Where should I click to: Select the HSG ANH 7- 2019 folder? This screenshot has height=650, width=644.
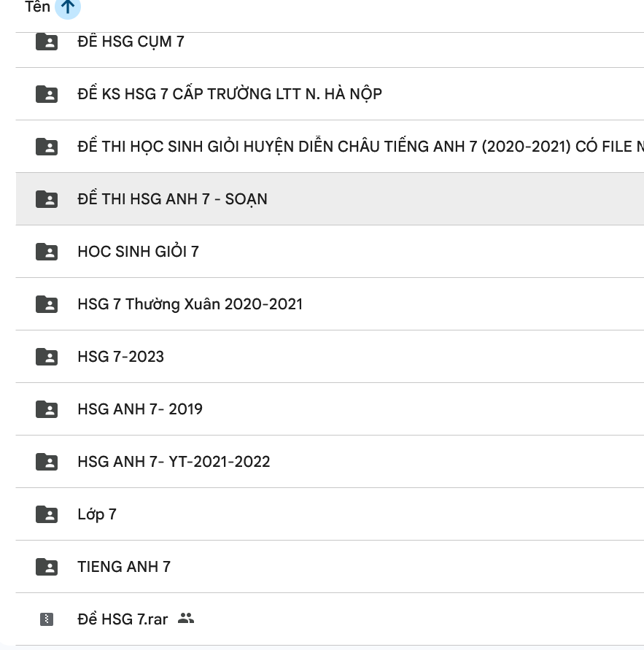click(140, 409)
